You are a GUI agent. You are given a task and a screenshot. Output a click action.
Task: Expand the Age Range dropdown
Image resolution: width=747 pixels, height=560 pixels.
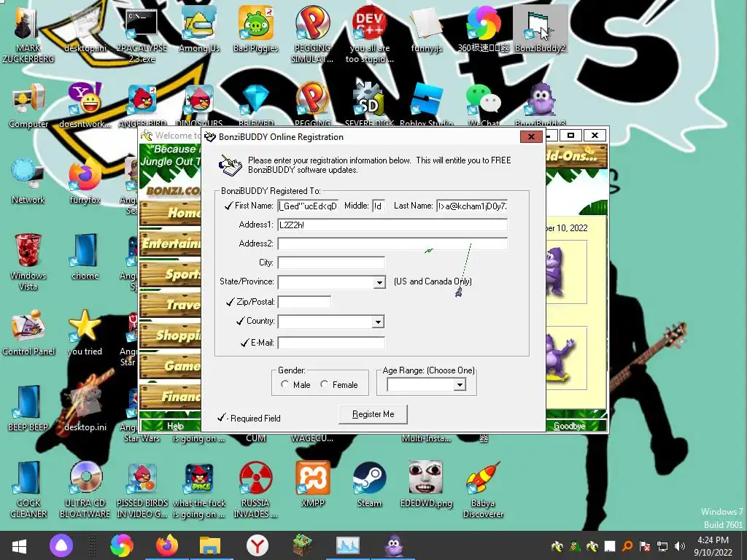(x=460, y=385)
